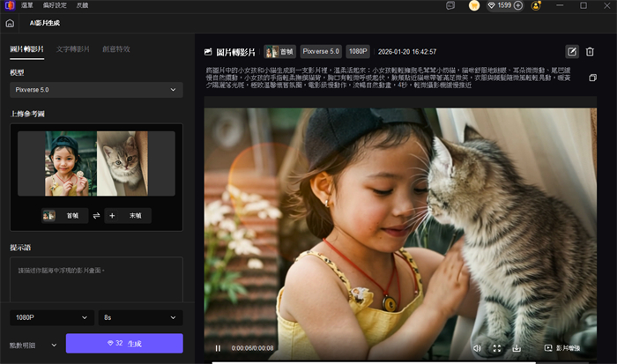Add a last frame with plus icon

112,216
